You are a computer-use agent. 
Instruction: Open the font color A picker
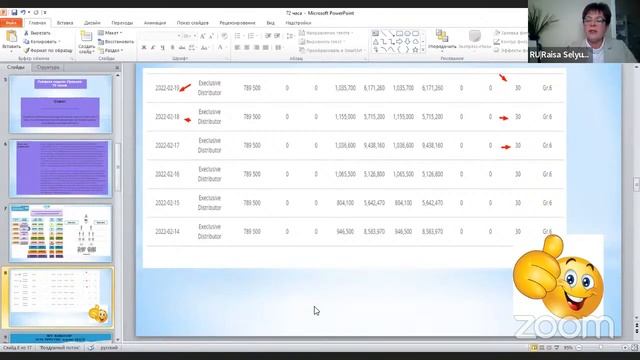tap(220, 48)
